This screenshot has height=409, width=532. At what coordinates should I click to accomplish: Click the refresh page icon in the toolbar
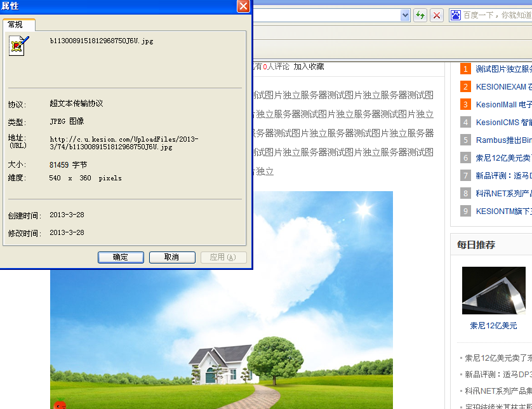[420, 14]
